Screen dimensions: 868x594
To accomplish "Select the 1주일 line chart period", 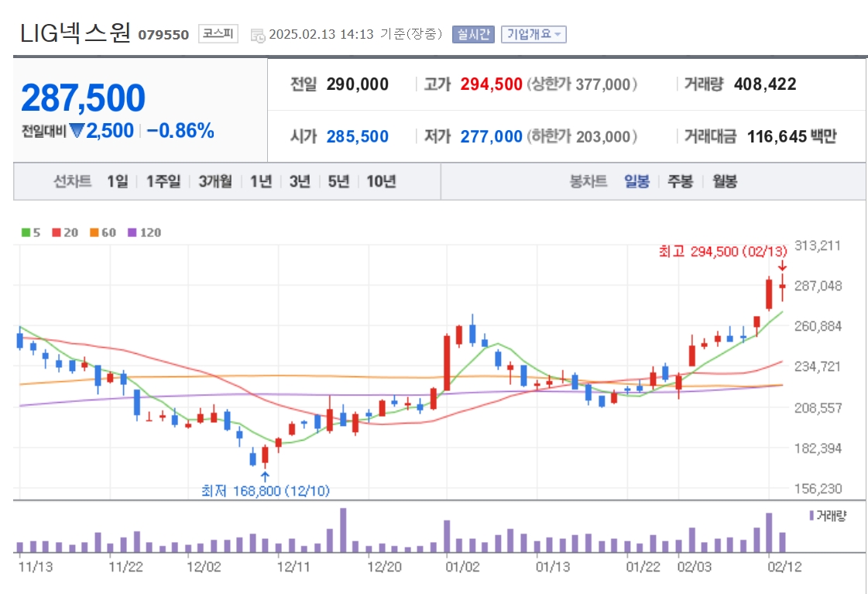I will [x=163, y=181].
